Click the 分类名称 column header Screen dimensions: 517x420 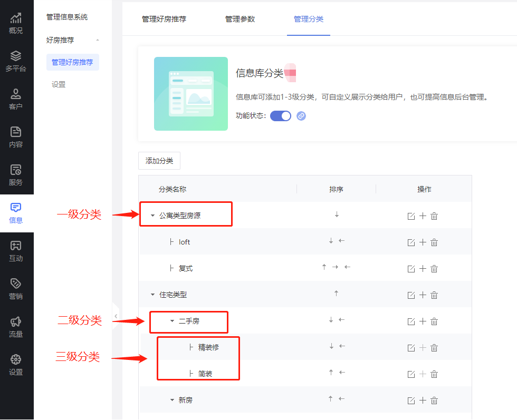click(x=173, y=189)
